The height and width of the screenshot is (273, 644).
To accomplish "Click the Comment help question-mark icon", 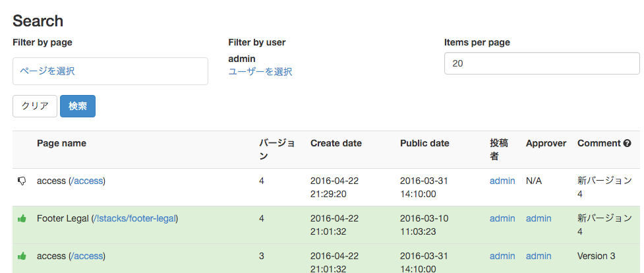I will coord(627,144).
